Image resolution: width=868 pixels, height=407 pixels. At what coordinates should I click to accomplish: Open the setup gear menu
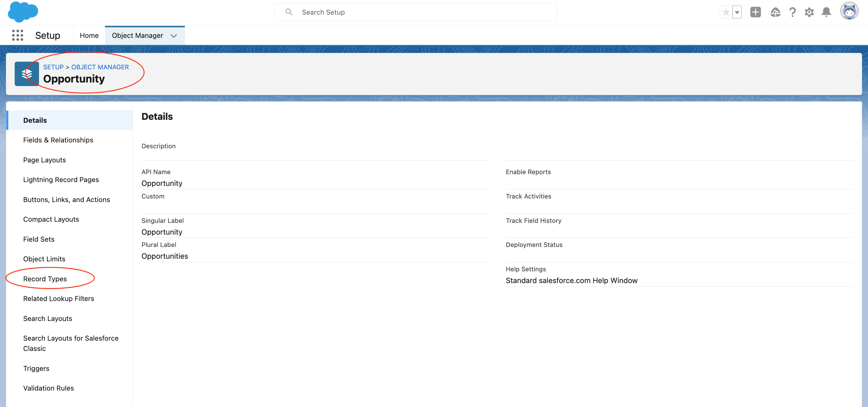809,12
